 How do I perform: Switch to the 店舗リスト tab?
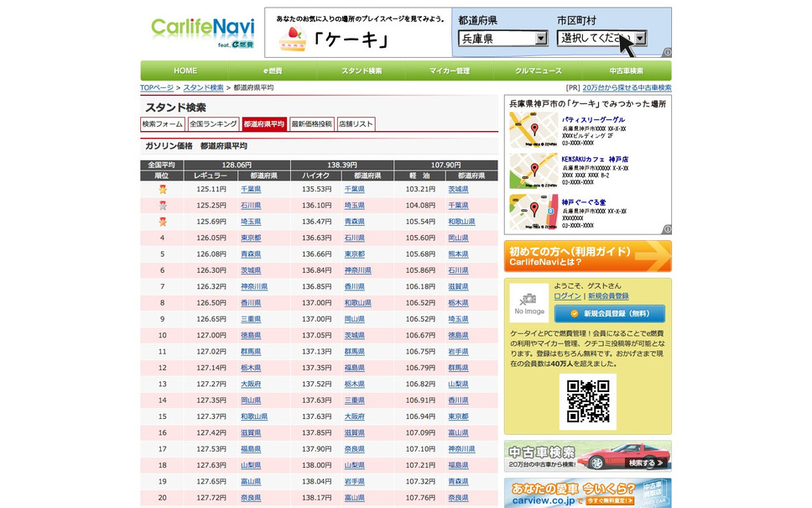click(356, 123)
